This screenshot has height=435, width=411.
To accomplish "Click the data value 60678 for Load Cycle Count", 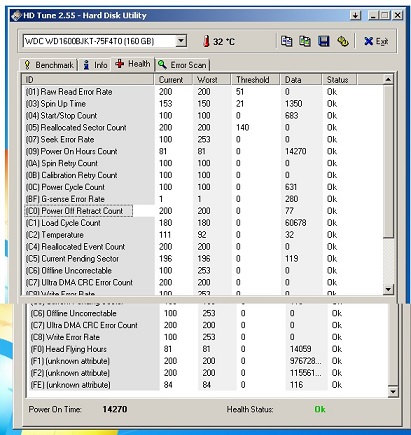I will tap(295, 223).
